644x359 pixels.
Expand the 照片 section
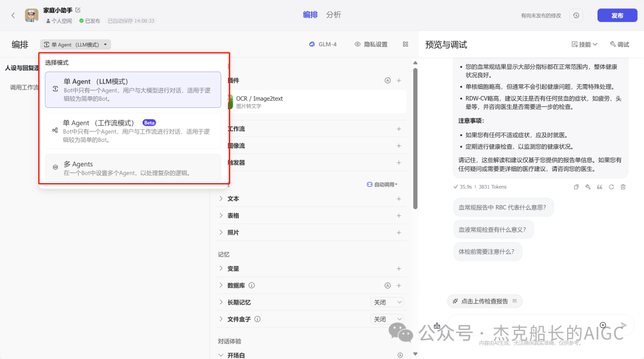click(x=221, y=233)
